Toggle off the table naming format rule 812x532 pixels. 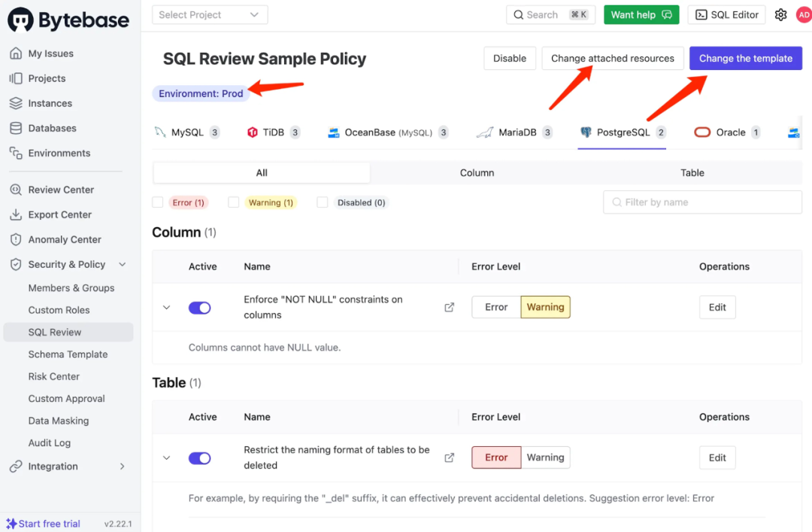[199, 458]
